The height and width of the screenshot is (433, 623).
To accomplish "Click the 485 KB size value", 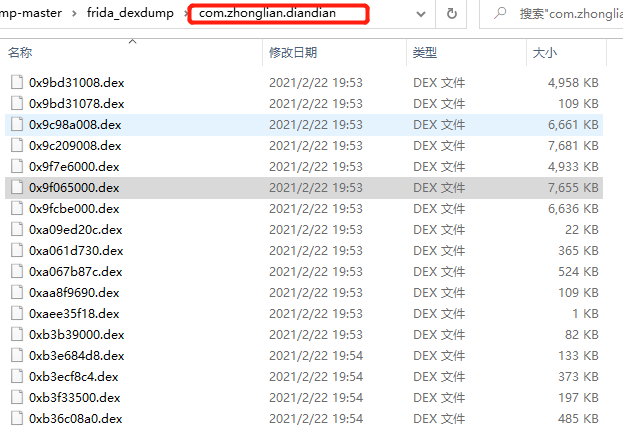I will coord(578,419).
